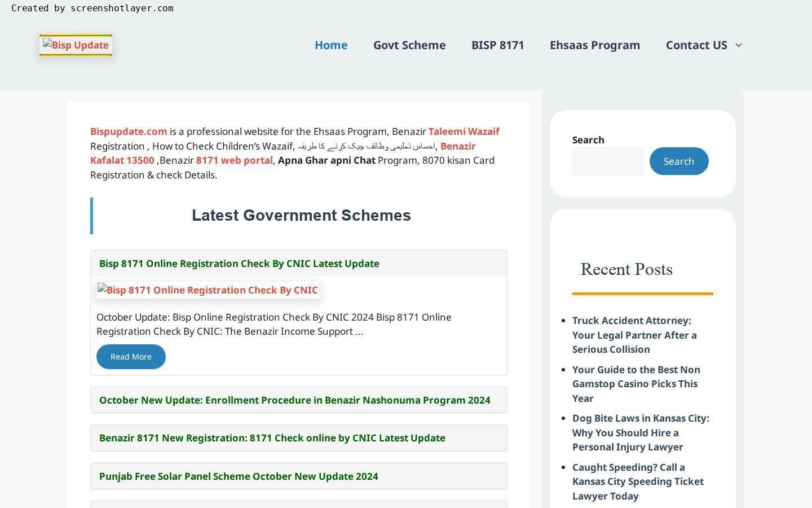Open Kansas City Speeding Ticket Lawyer post

tap(638, 481)
